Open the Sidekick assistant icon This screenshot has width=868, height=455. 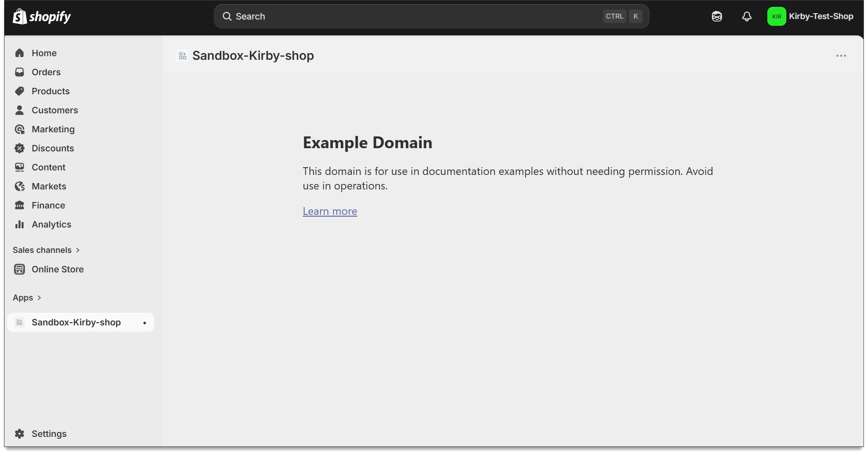point(717,16)
